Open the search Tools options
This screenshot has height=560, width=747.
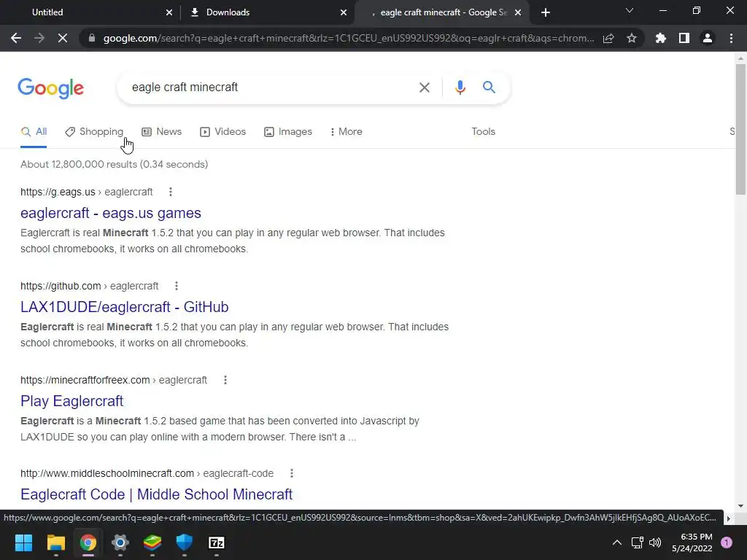point(483,131)
